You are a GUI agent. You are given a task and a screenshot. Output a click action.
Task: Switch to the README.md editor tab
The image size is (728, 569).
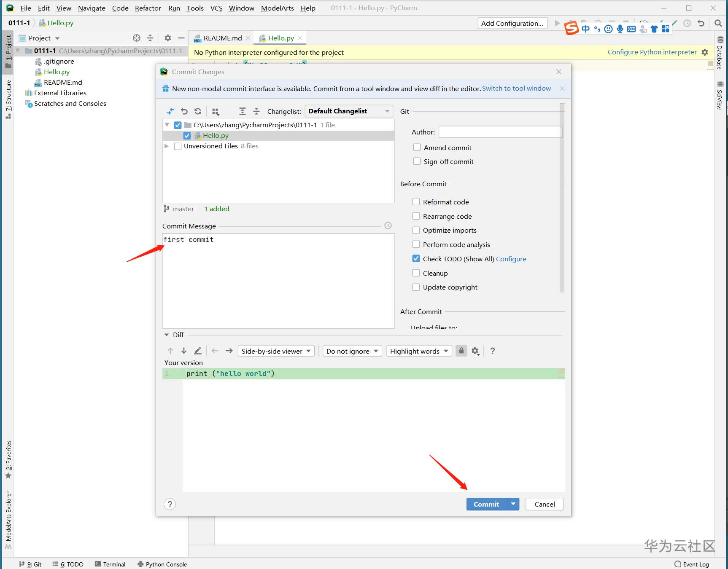222,38
